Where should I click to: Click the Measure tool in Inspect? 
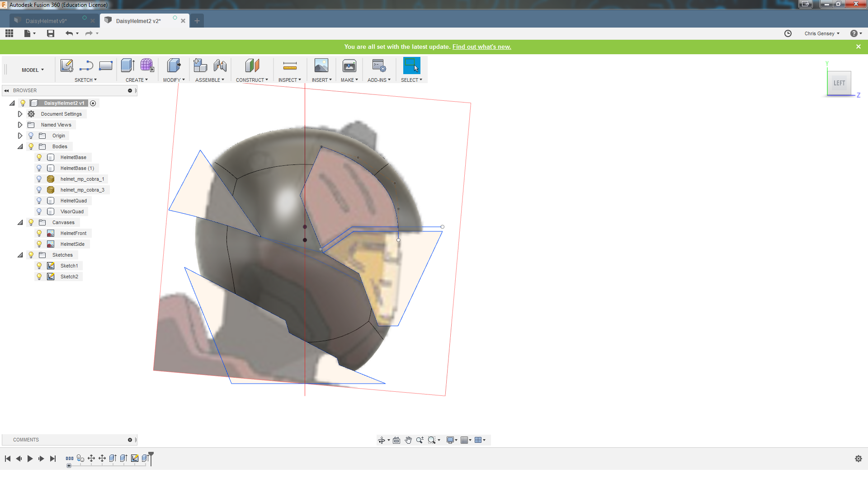[x=290, y=66]
